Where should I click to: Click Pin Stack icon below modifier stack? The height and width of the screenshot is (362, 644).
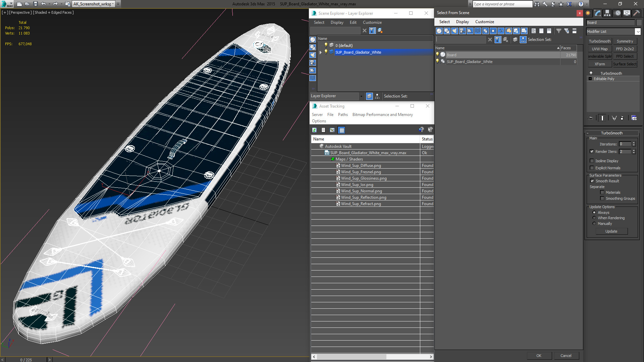tap(591, 118)
